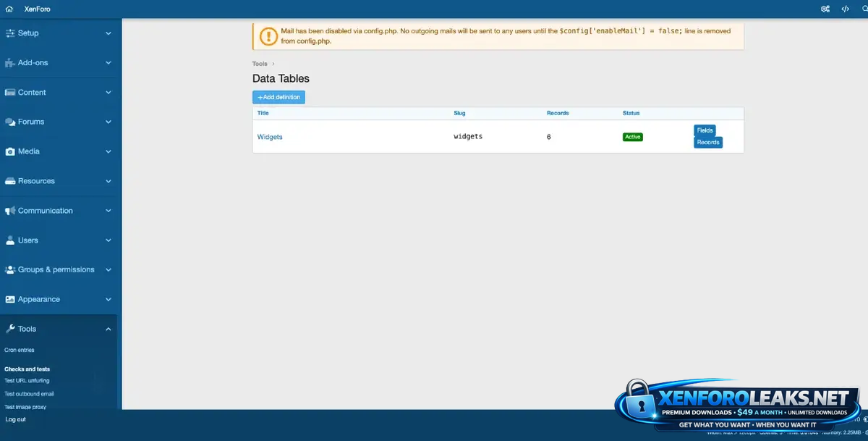Open the Widgets data table link

click(x=270, y=137)
